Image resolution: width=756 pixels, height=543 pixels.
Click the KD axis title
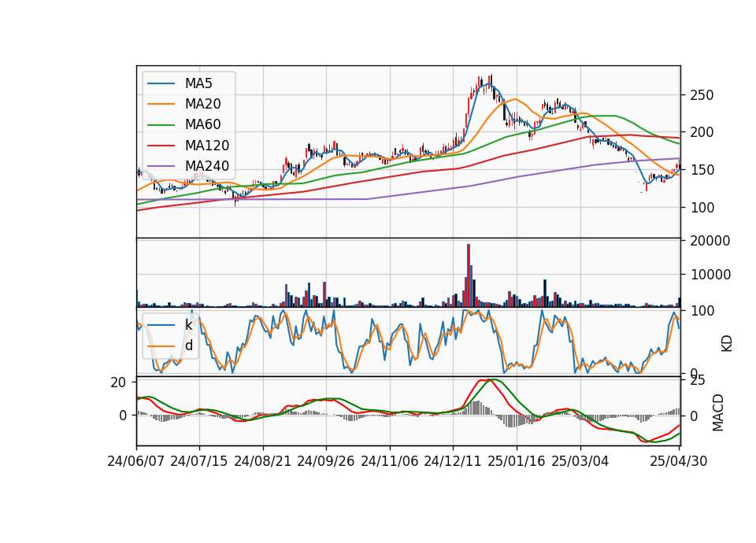[x=727, y=343]
